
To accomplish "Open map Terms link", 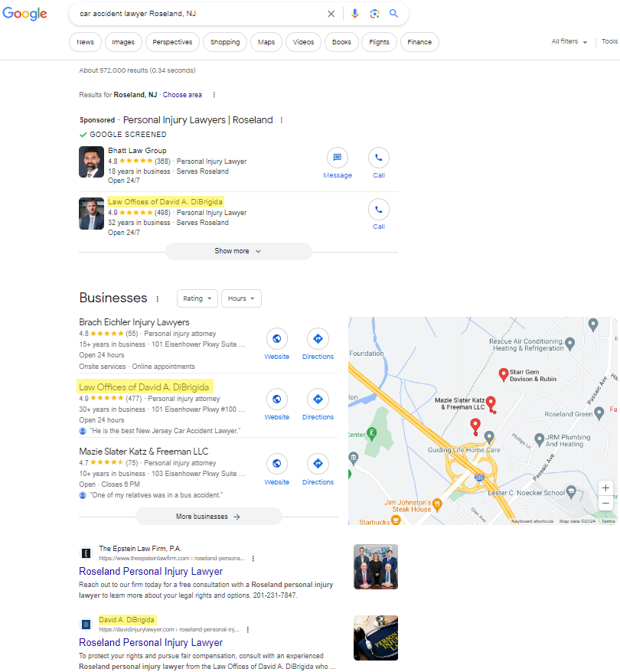I will click(608, 521).
